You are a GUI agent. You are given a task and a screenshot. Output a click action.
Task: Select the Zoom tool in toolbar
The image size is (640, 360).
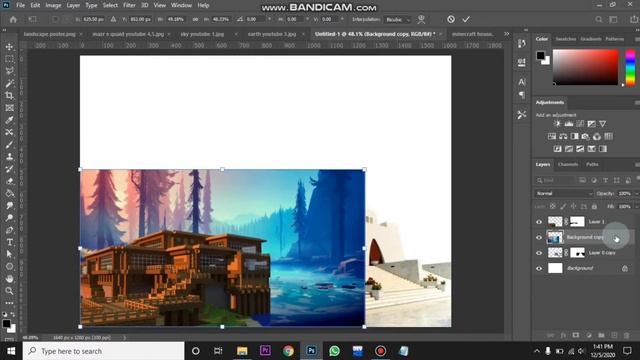tap(9, 291)
